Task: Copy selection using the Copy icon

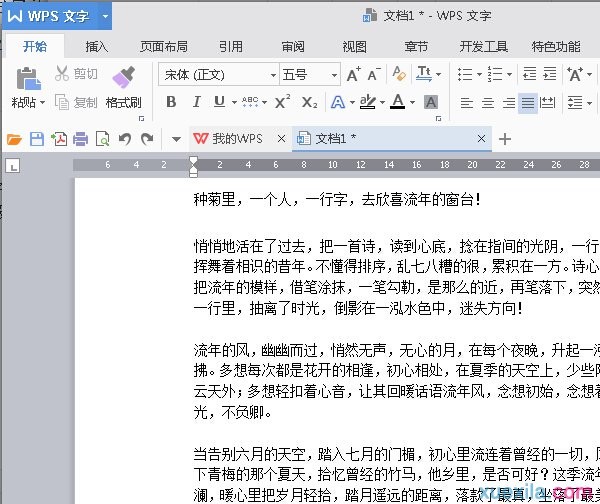Action: click(62, 102)
